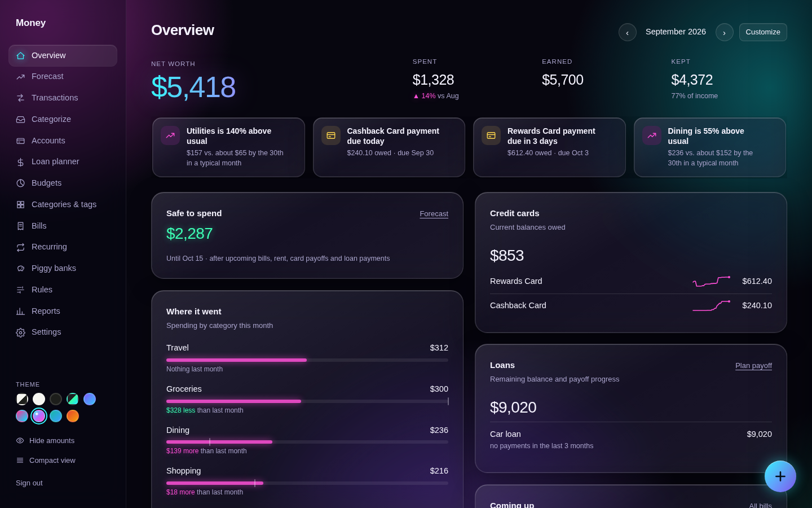Click the Groceries spending progress bar
The image size is (812, 508).
pyautogui.click(x=307, y=401)
